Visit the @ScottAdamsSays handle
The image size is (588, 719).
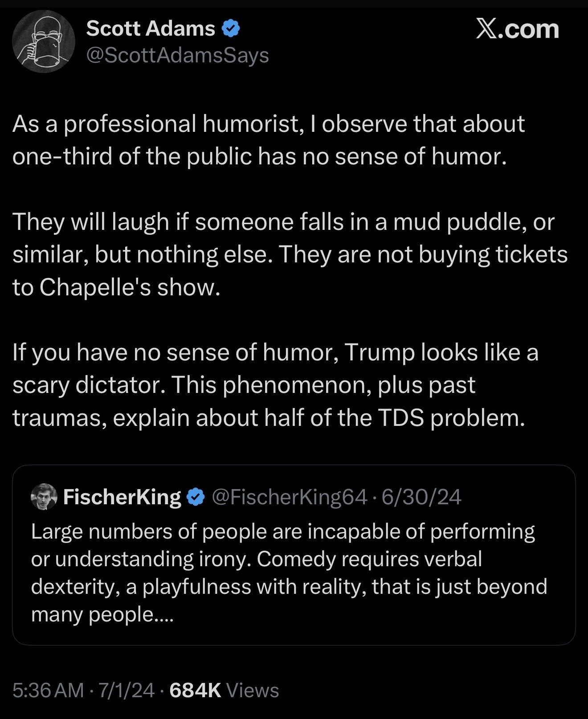coord(177,55)
